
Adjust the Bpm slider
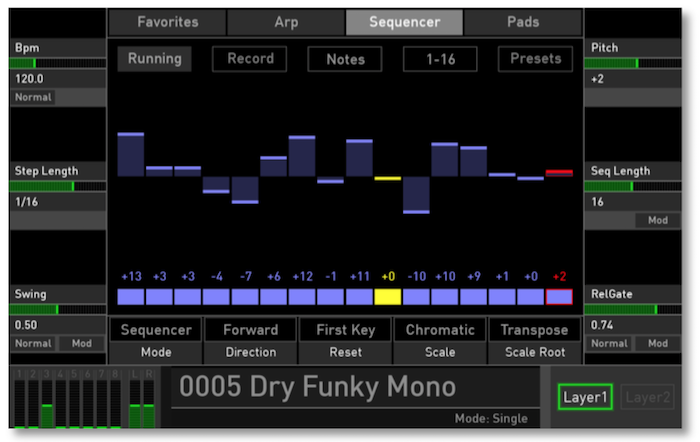pyautogui.click(x=57, y=63)
